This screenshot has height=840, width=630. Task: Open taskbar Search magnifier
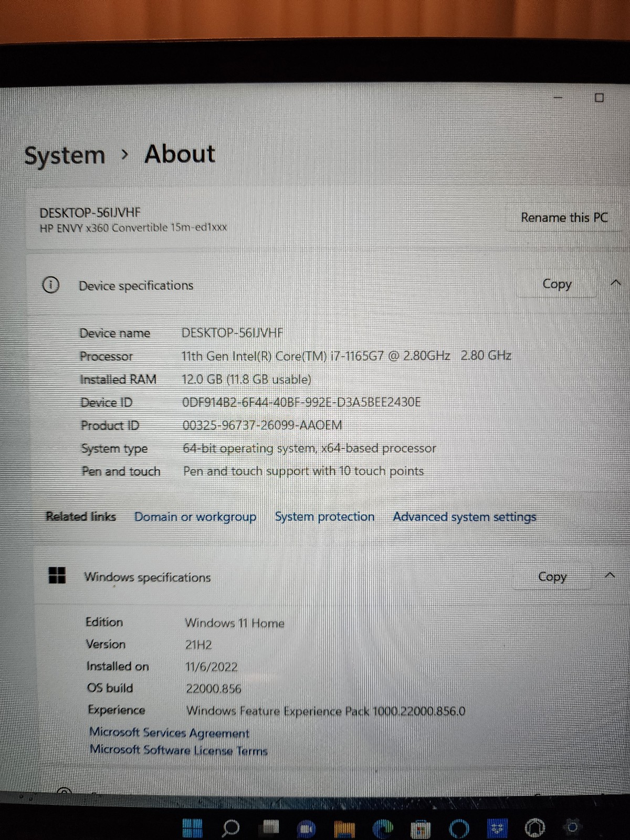click(230, 828)
